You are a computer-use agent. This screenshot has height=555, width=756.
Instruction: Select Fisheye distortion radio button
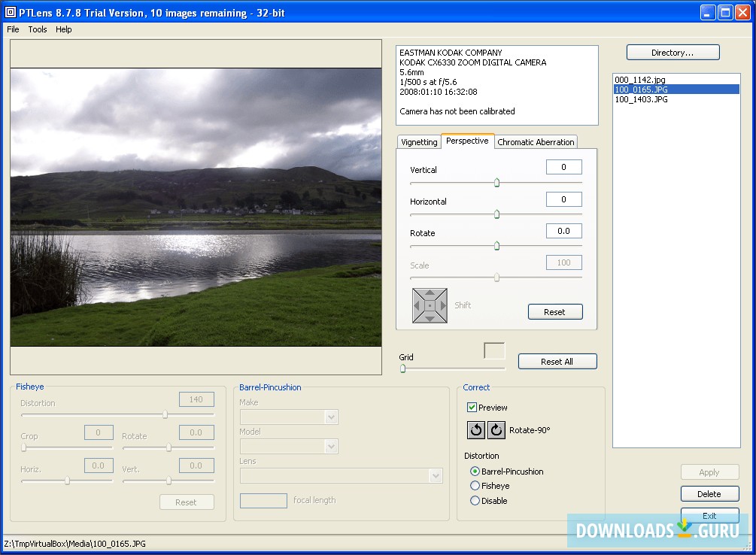(475, 486)
